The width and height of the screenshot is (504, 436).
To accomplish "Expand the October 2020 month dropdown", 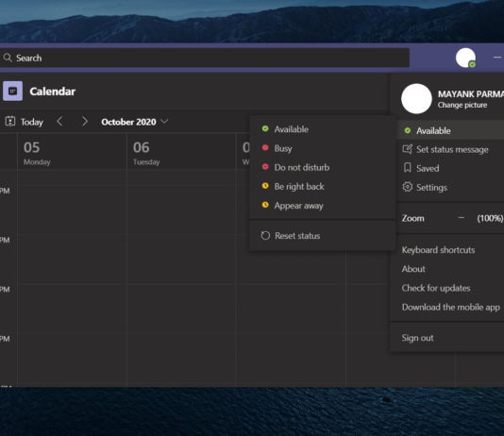I will [164, 122].
